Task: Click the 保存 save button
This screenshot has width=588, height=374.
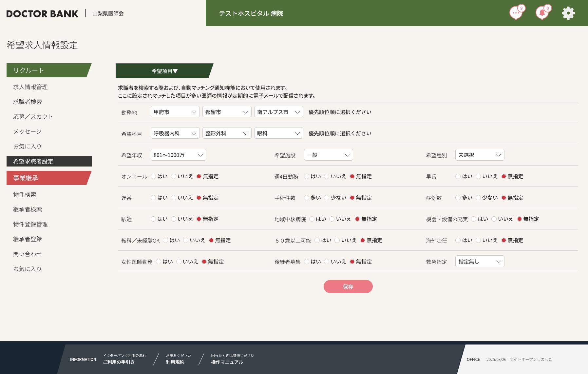Action: point(348,286)
